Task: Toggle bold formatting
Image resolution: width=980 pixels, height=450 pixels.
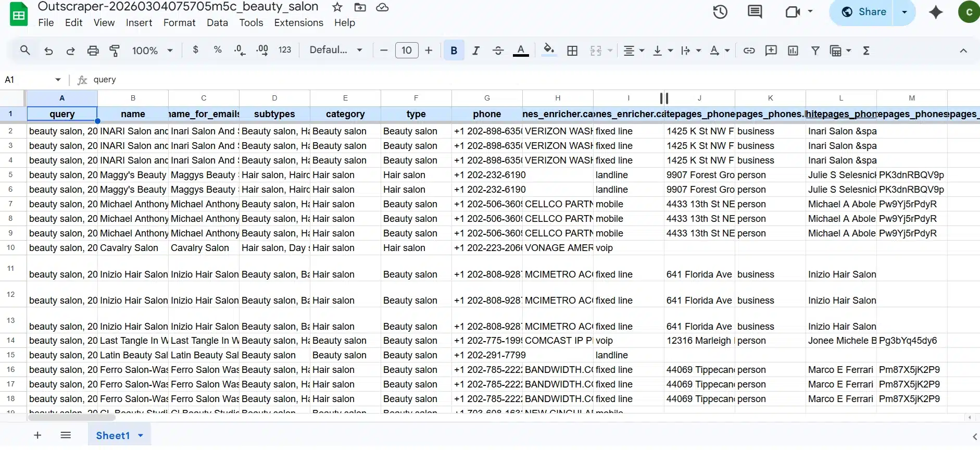Action: pos(454,51)
